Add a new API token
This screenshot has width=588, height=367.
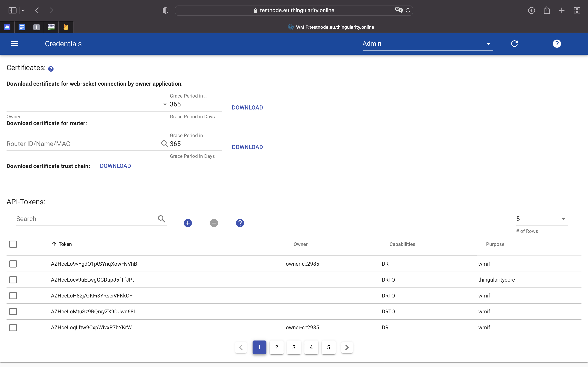(x=188, y=223)
